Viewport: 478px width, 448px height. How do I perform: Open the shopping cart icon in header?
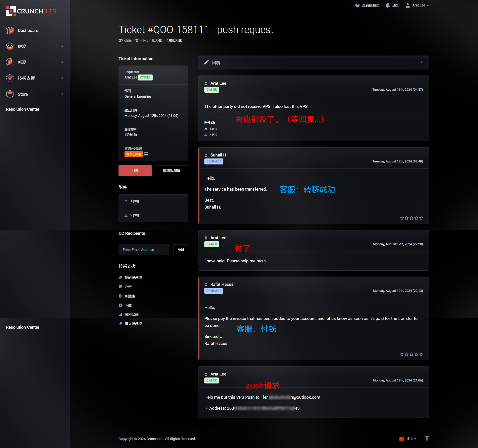click(x=357, y=5)
